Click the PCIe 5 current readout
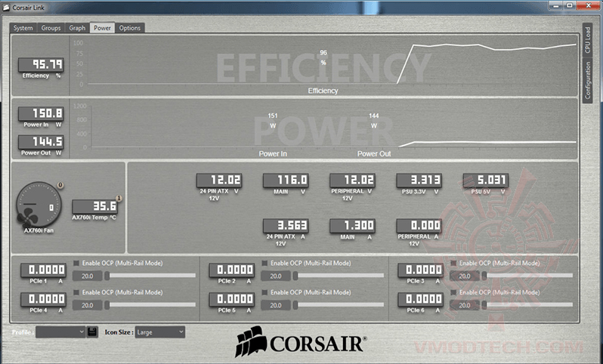 231,299
